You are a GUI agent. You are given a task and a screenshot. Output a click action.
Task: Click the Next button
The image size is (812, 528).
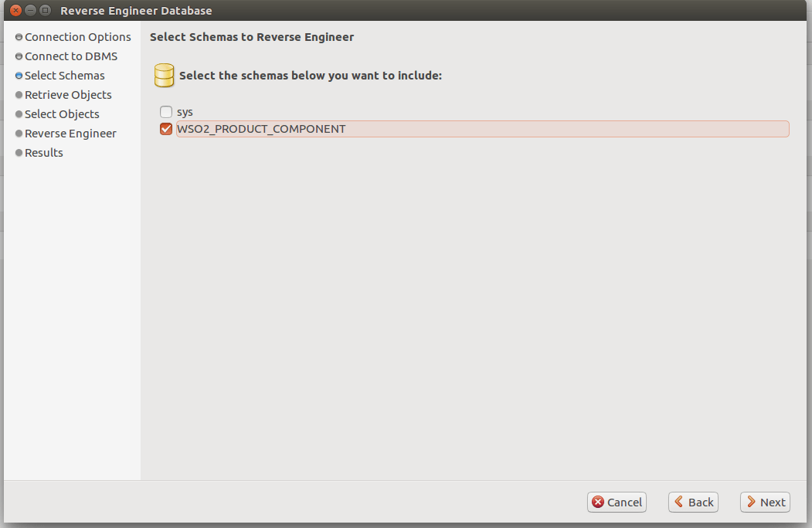[x=765, y=502]
